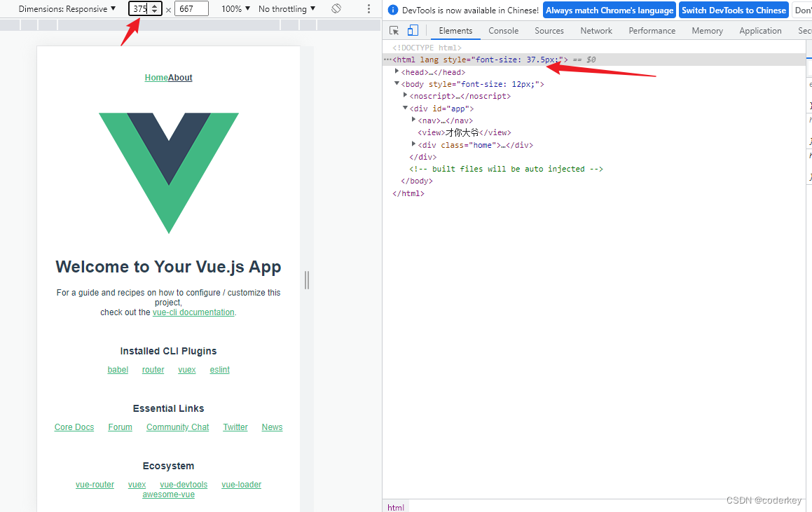Switch to the Memory tab
The height and width of the screenshot is (512, 812).
click(x=707, y=31)
